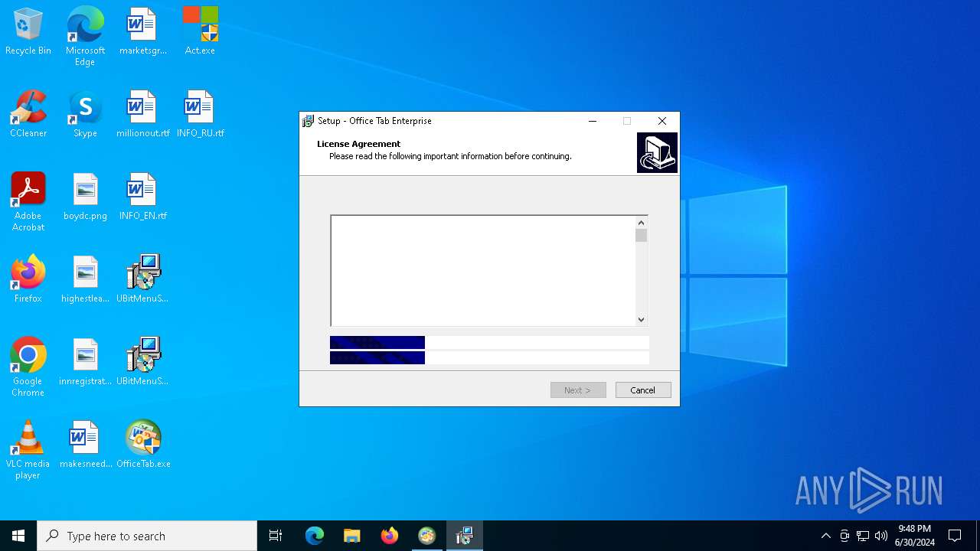Click inside the license agreement text box

483,271
